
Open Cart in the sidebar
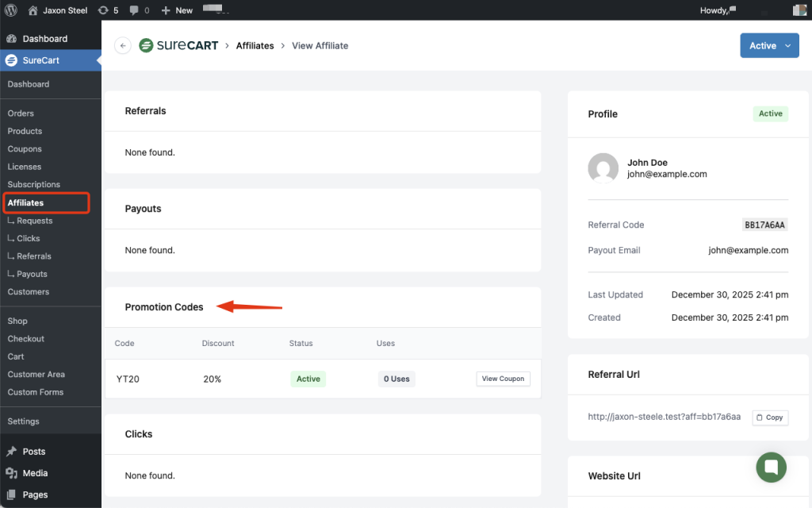pos(16,356)
